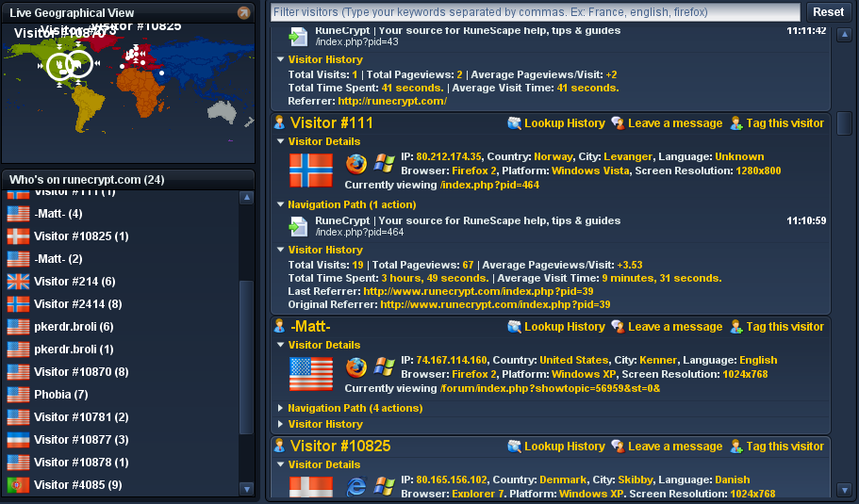The image size is (859, 504).
Task: Collapse Visitor Details for Visitor #10825
Action: [280, 464]
